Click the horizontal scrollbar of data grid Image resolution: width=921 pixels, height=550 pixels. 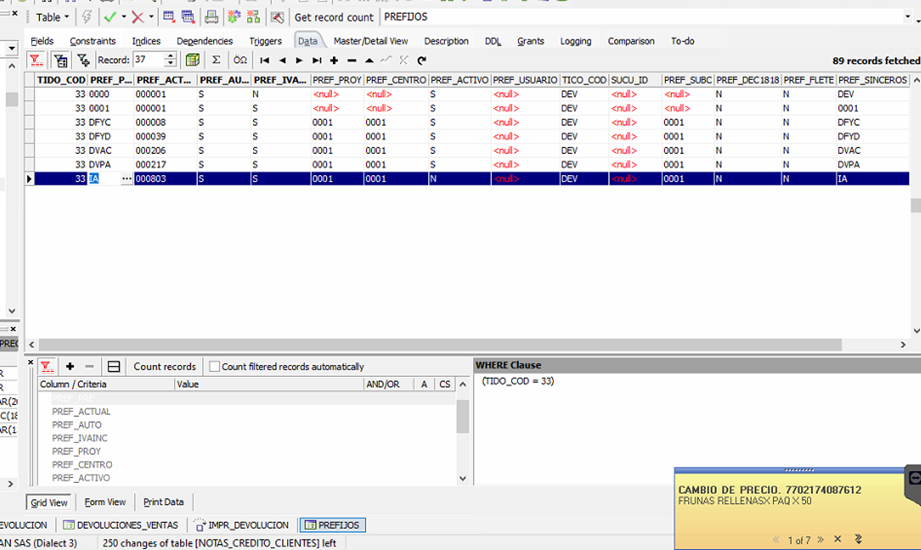point(440,344)
